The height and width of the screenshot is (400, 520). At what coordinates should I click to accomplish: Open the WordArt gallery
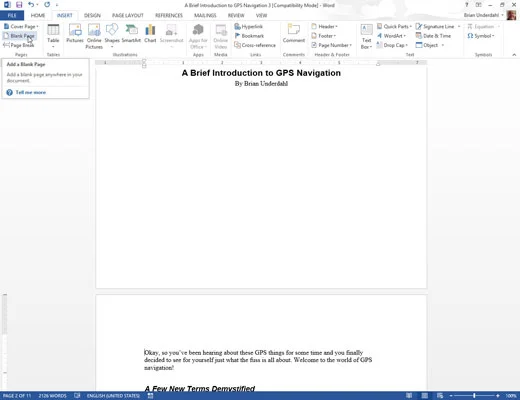pos(391,36)
